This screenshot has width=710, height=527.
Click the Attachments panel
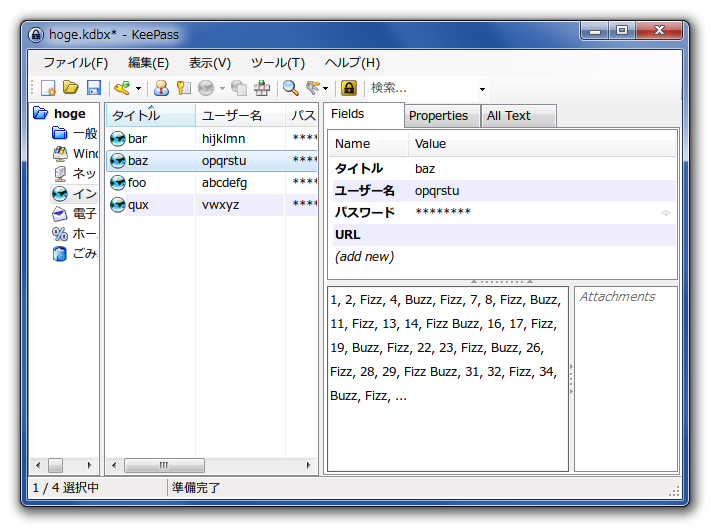[626, 379]
